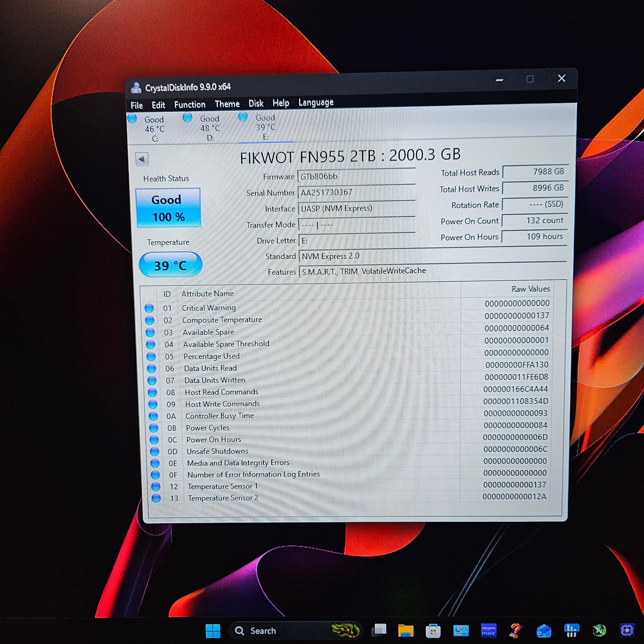This screenshot has width=644, height=644.
Task: Click status orb for Percentage Used row
Action: (151, 357)
